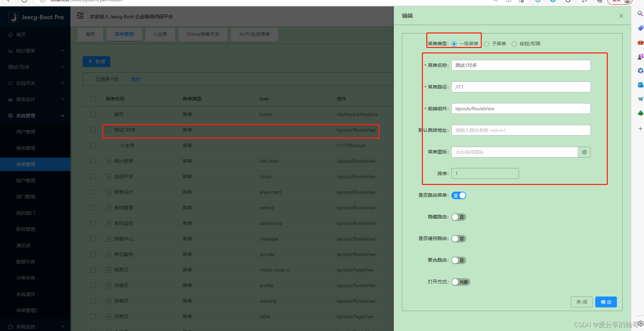This screenshot has height=331, width=644.
Task: Toggle the 是否路由菜单 switch
Action: 459,195
